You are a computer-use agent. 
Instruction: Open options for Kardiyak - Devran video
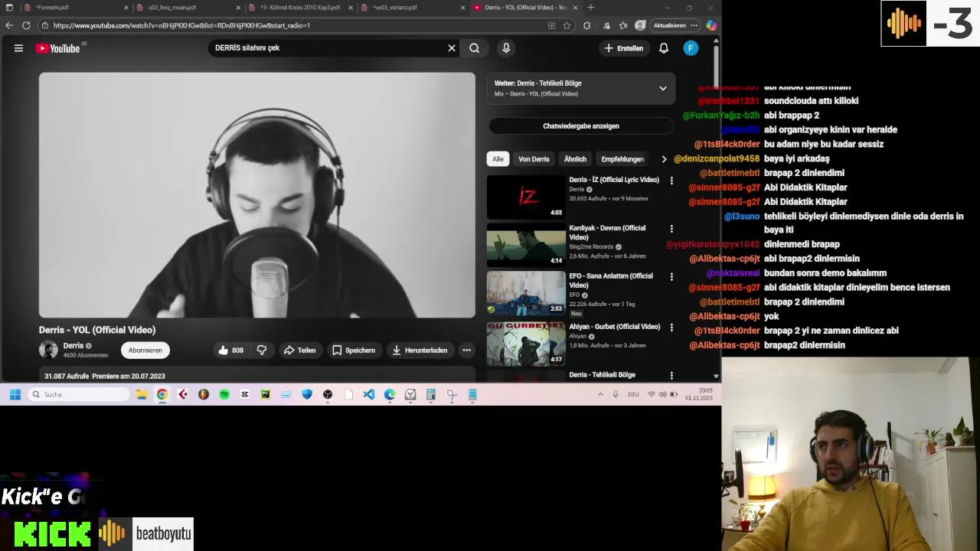point(671,229)
